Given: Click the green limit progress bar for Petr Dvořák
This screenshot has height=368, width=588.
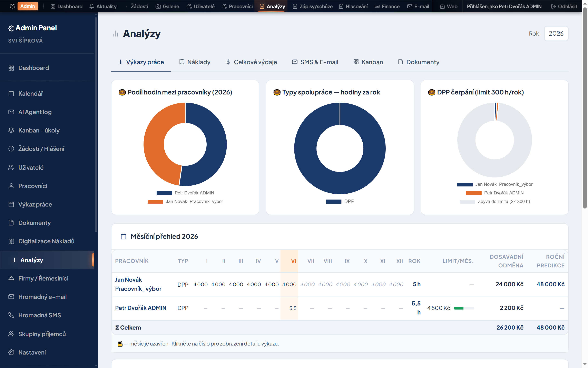Looking at the screenshot, I should [x=464, y=308].
